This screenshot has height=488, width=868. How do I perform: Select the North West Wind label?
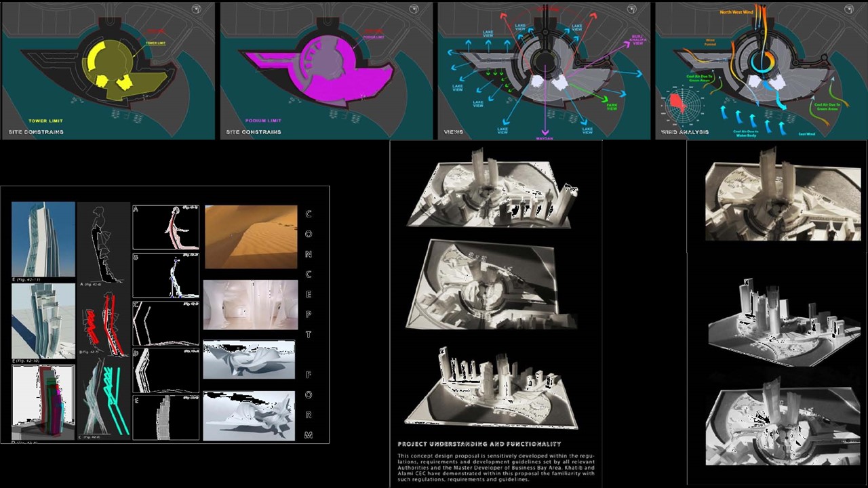tap(737, 12)
